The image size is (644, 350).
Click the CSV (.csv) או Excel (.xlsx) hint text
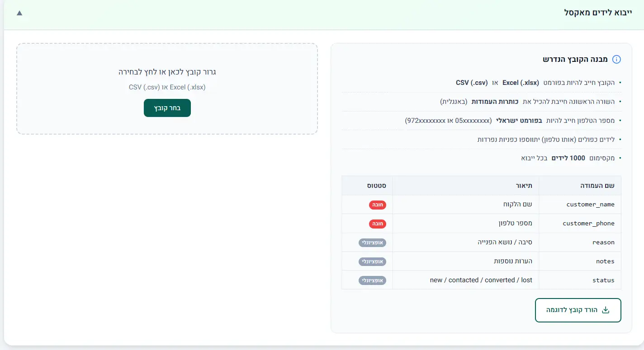pyautogui.click(x=167, y=87)
